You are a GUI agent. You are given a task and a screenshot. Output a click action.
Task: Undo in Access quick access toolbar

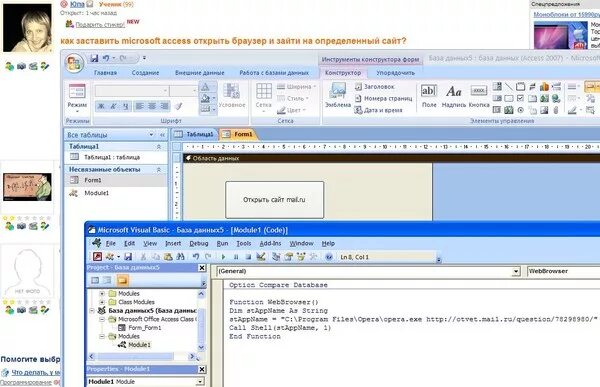point(106,58)
